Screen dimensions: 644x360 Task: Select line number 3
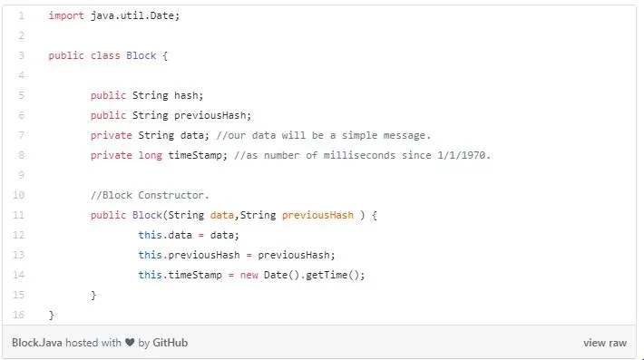click(x=22, y=56)
